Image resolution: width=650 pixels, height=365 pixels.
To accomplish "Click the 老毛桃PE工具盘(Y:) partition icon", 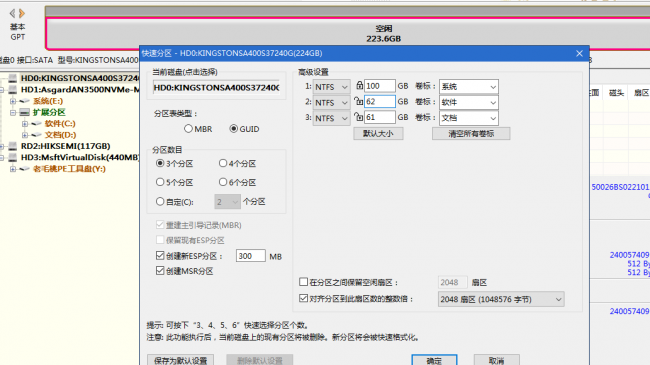I will click(x=24, y=168).
